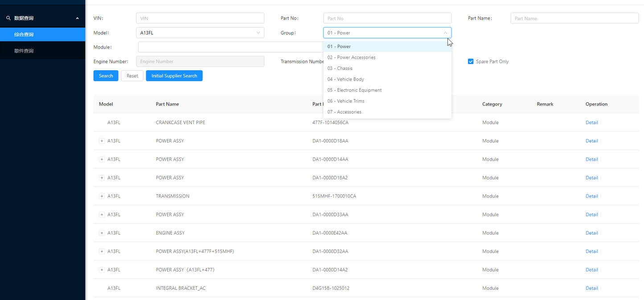The image size is (644, 300).
Task: Open Detail for INTEGRAL BRACKET_AC row
Action: pyautogui.click(x=591, y=288)
